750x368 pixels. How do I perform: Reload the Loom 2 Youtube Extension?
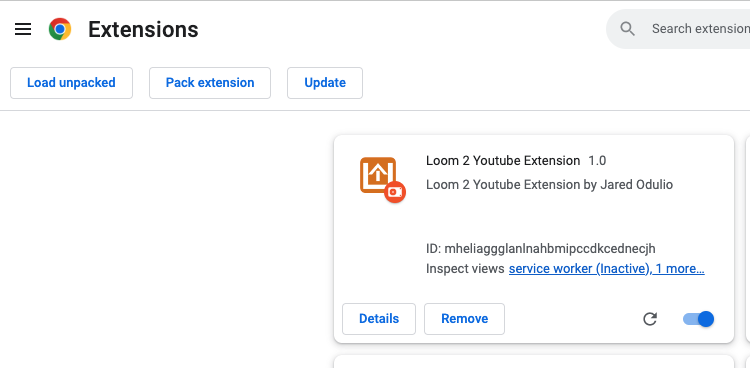click(x=650, y=319)
